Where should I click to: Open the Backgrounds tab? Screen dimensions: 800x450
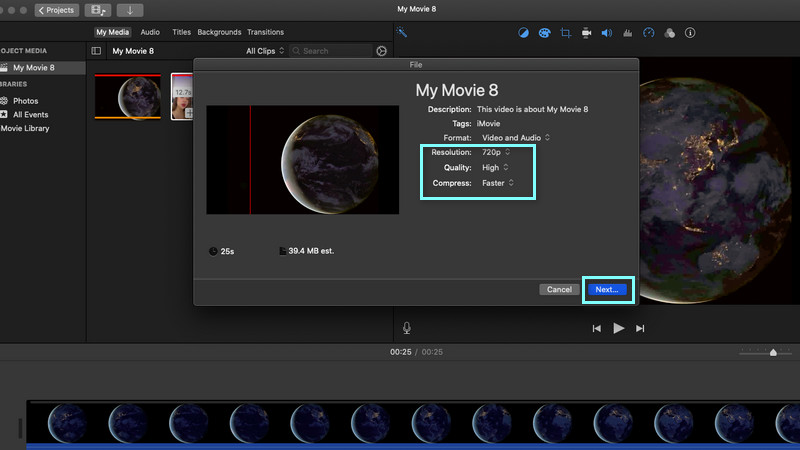click(219, 32)
